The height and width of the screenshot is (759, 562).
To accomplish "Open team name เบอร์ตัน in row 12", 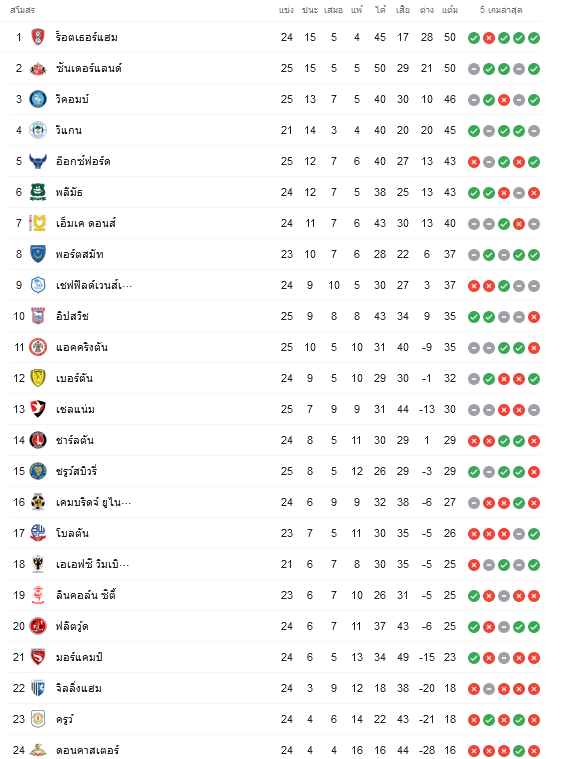I will (75, 378).
